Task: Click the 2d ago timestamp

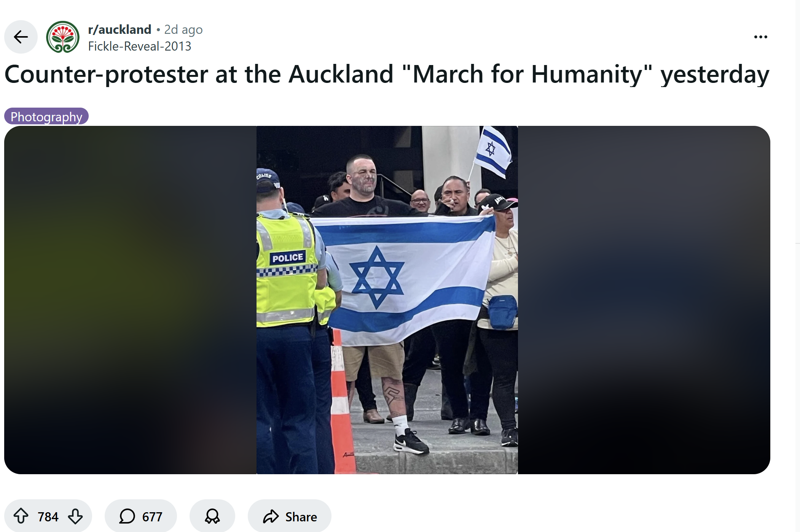Action: [x=183, y=29]
